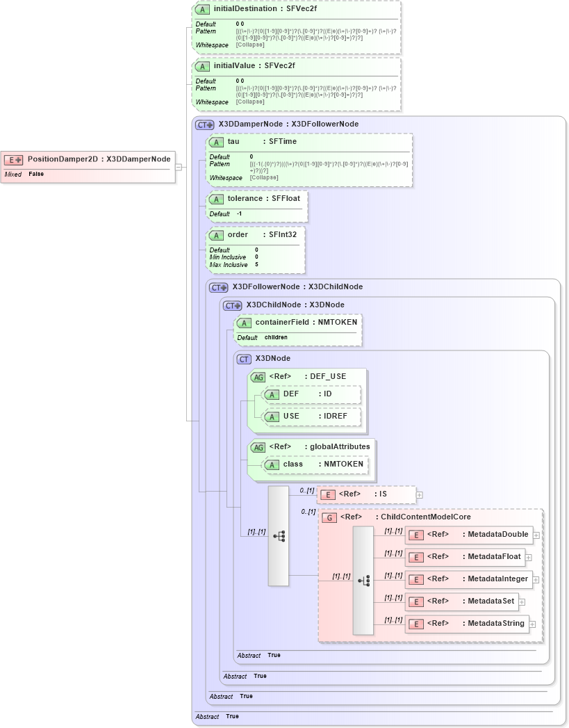Select the X3DFollowerNode : X3DChildNode title

[298, 287]
